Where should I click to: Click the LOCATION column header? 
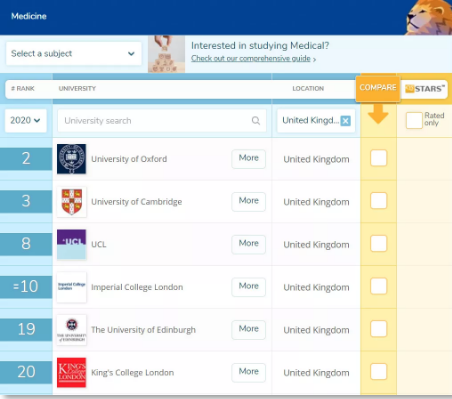click(308, 88)
